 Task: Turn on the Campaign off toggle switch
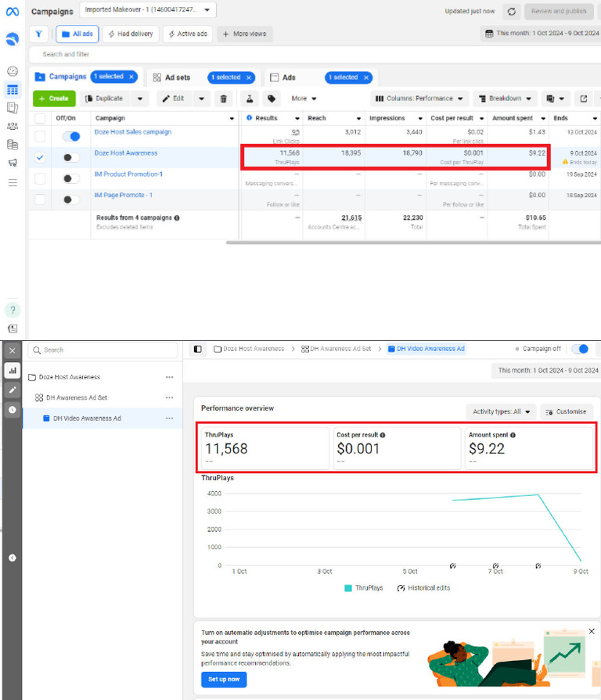pyautogui.click(x=579, y=349)
